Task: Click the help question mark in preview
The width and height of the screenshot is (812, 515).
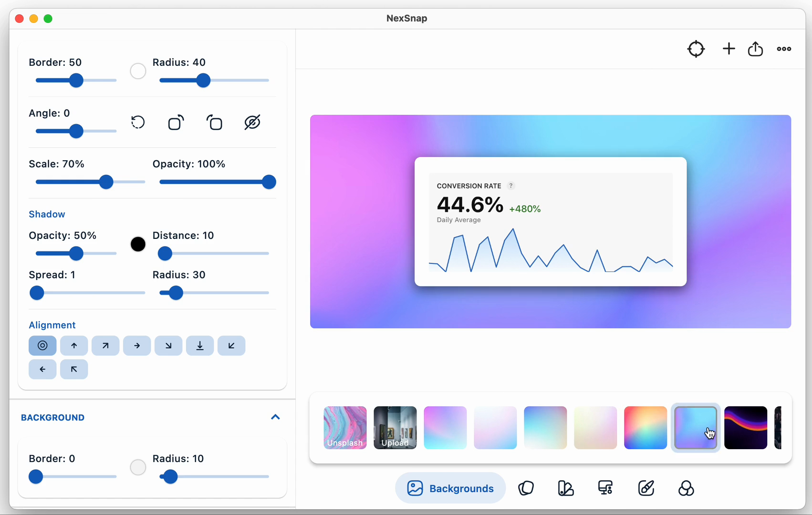Action: point(510,185)
